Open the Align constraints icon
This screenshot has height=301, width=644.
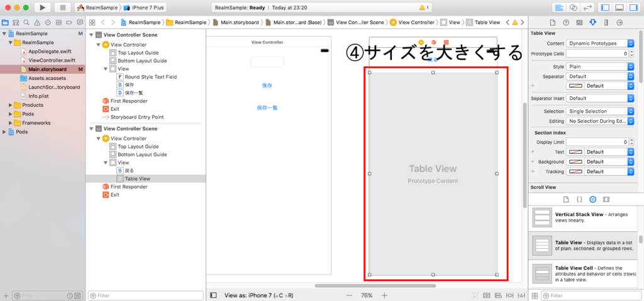click(498, 295)
